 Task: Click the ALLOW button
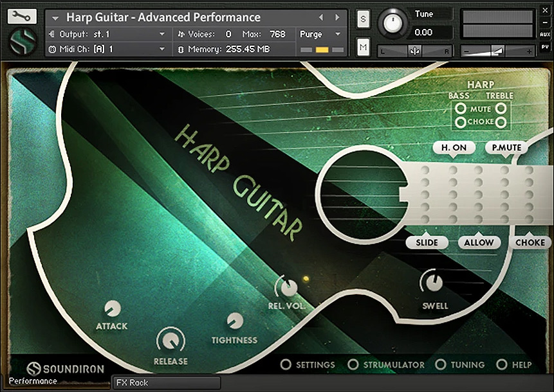479,242
